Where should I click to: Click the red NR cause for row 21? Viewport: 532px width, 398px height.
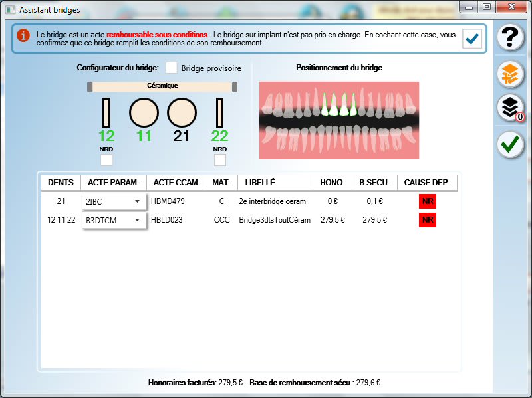pyautogui.click(x=427, y=201)
